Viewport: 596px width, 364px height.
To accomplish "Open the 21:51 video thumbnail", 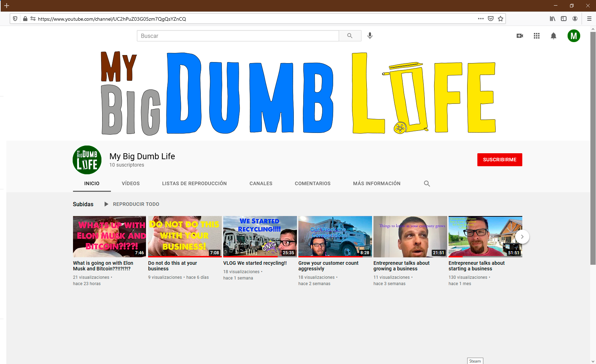I will pos(410,237).
